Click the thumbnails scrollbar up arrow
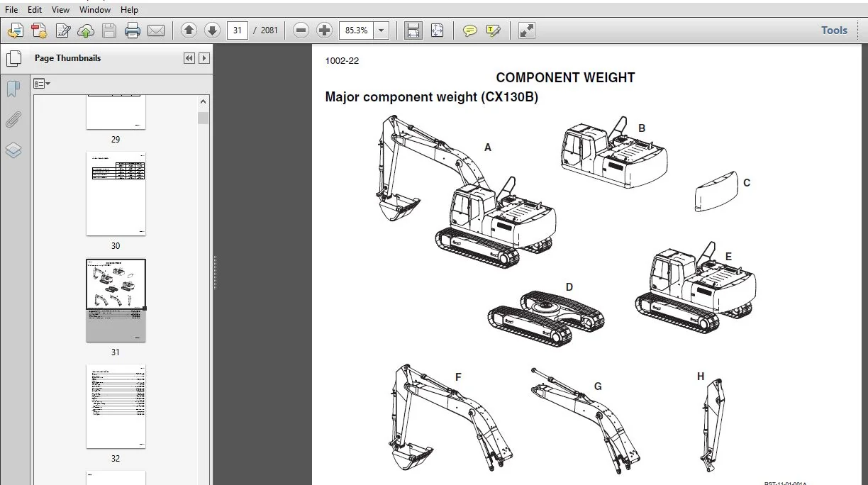Screen dimensions: 868x485 coord(204,101)
